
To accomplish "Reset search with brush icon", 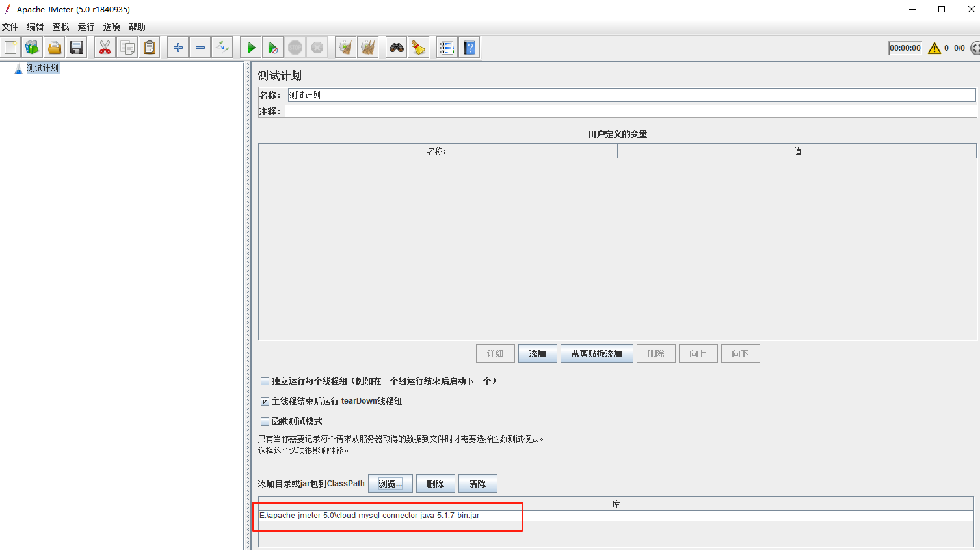I will (x=419, y=48).
